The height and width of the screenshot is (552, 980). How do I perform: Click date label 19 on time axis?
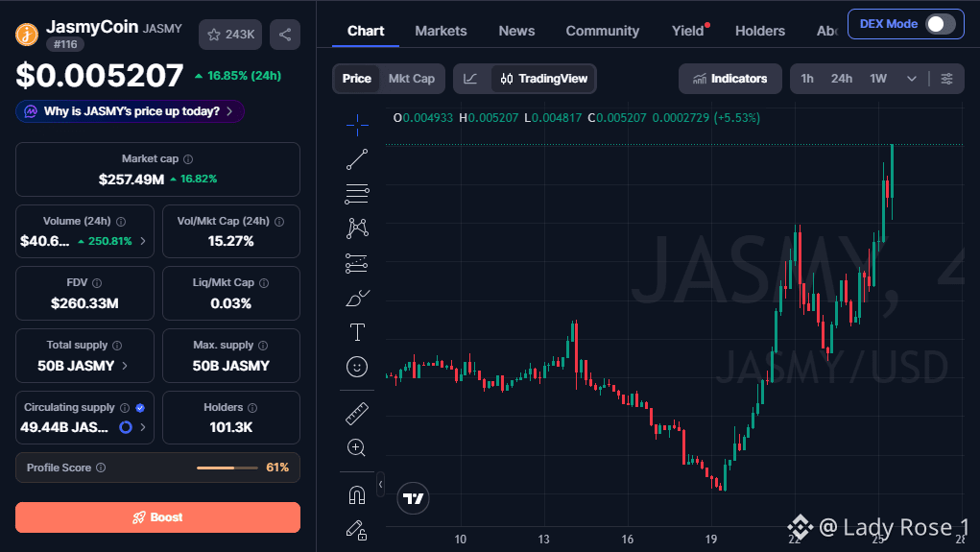point(710,539)
